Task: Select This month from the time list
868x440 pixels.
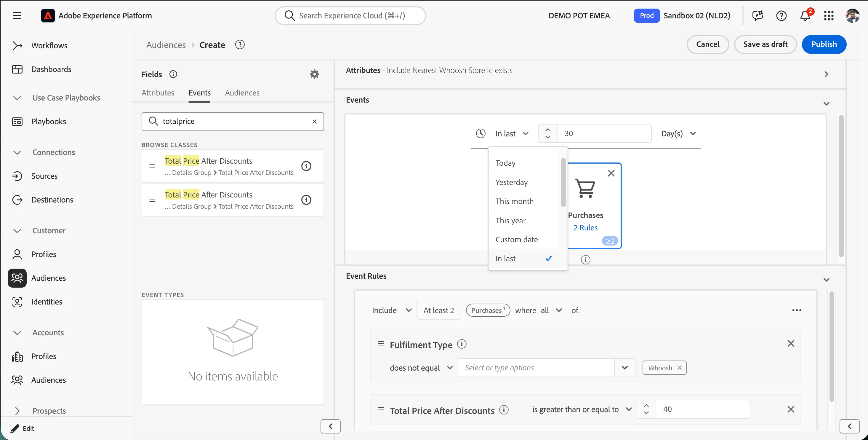Action: pos(524,201)
